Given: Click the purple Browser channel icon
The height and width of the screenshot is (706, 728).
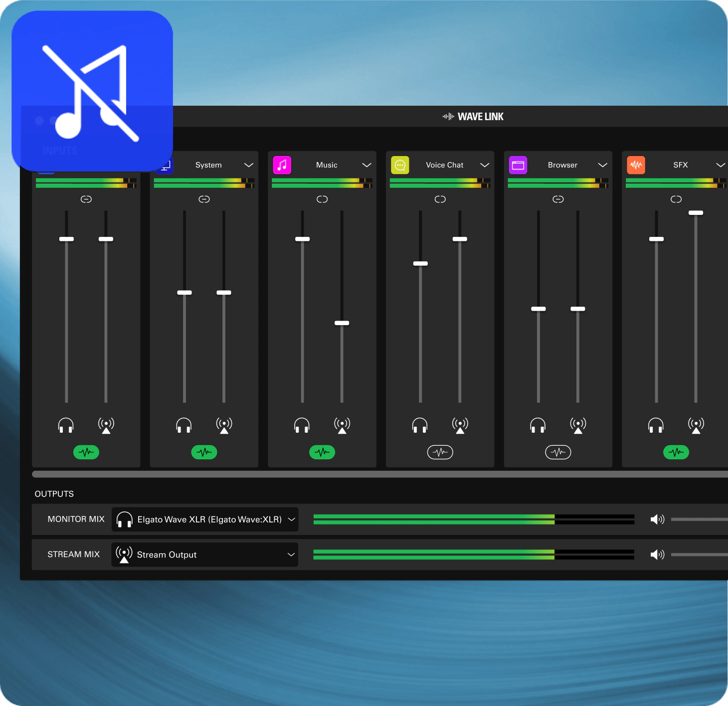Looking at the screenshot, I should pos(518,165).
